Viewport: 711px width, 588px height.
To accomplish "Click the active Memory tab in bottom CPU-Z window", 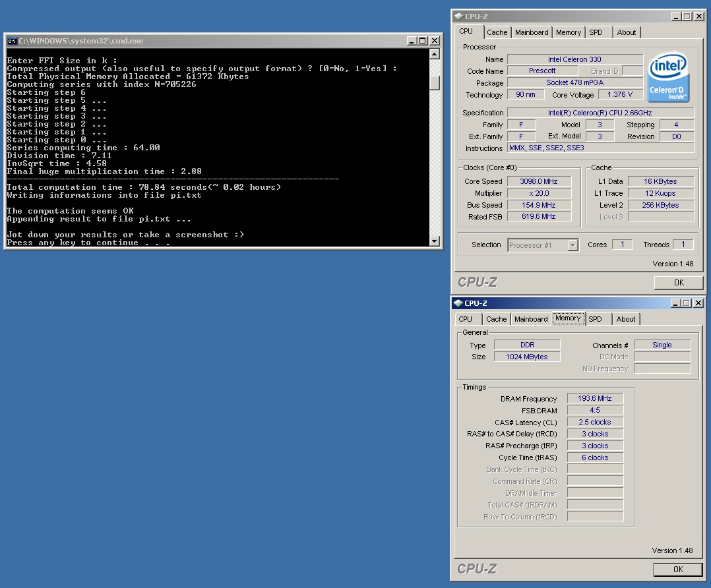I will coord(568,318).
